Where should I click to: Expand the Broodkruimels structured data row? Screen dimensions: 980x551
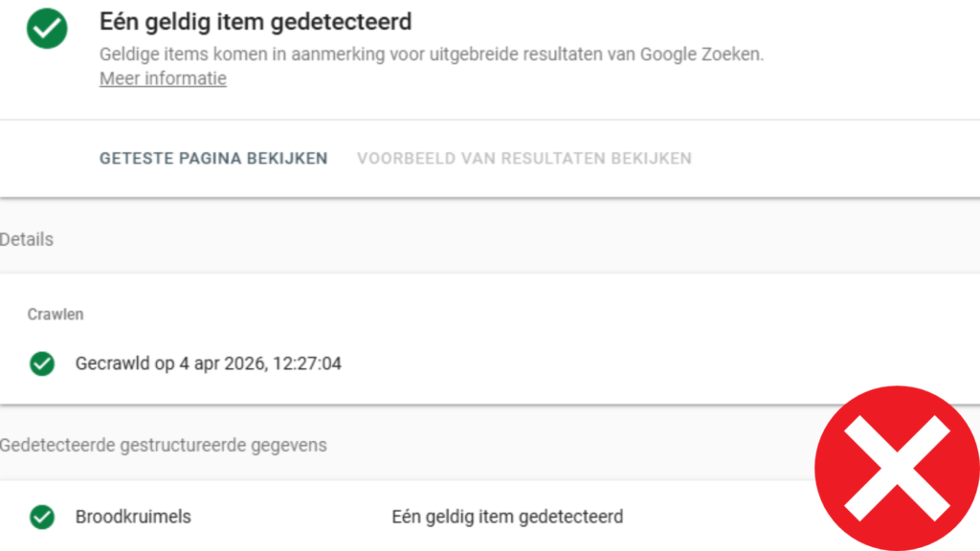click(x=133, y=518)
